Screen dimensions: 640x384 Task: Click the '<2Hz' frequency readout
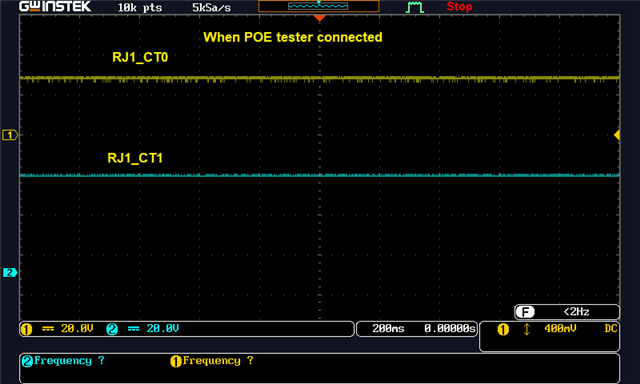(576, 312)
